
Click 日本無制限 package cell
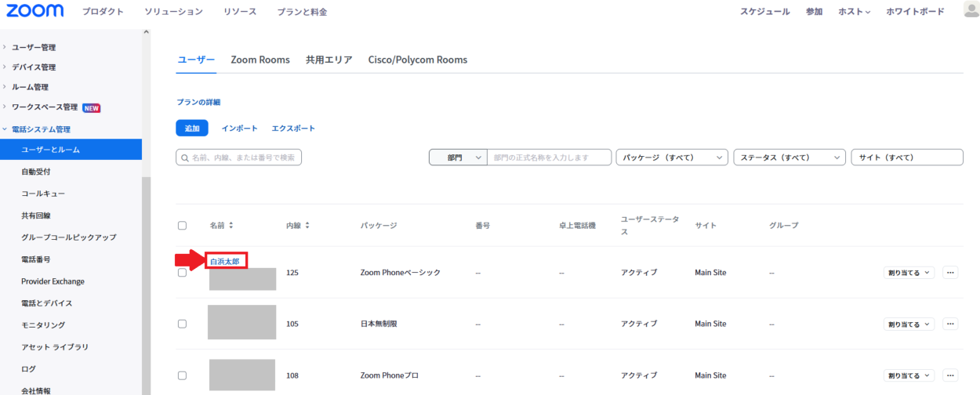point(379,324)
